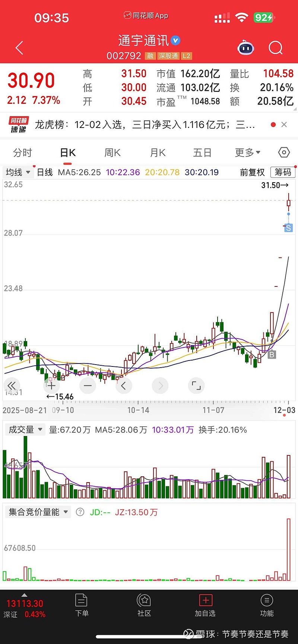Image resolution: width=298 pixels, height=644 pixels.
Task: Open 成交量 indicator dropdown
Action: 25,430
